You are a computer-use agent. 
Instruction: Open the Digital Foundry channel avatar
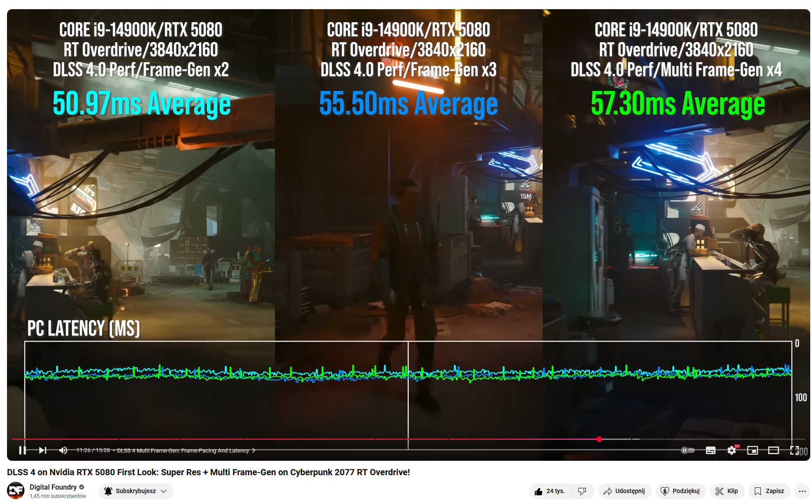click(16, 490)
